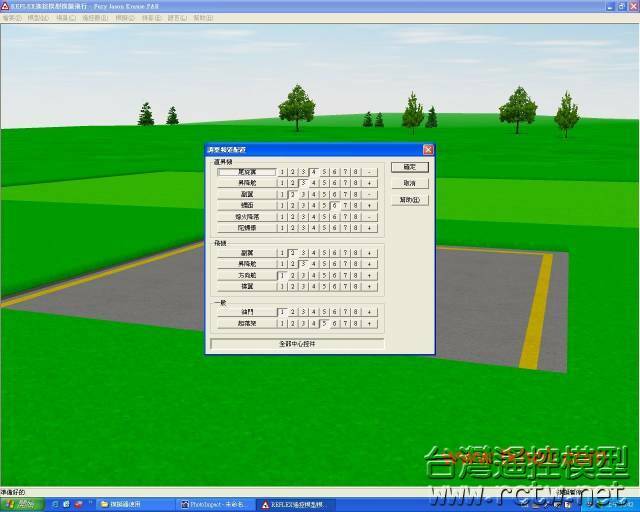Screen dimensions: 640x512
Task: Set helicopter 昇降舵 to channel 5
Action: [324, 183]
